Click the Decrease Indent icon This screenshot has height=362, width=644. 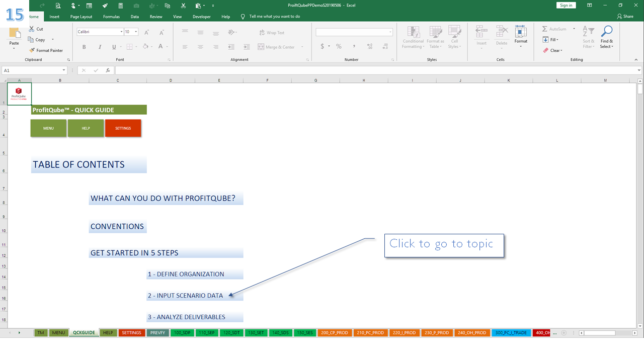point(231,47)
